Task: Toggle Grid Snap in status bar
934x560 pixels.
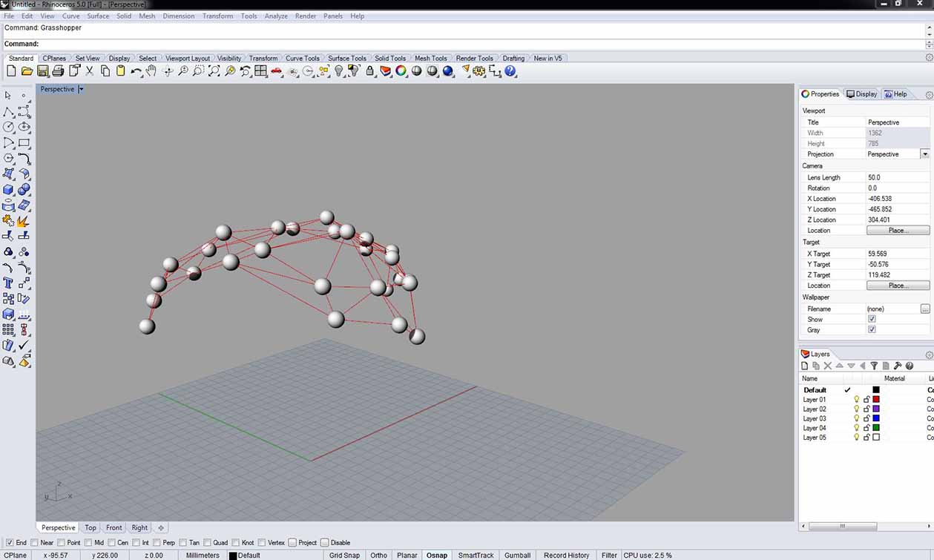Action: [x=344, y=555]
